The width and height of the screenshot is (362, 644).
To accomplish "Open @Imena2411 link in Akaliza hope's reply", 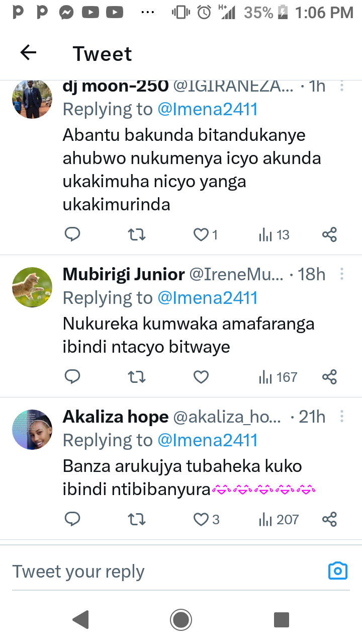I will click(207, 440).
